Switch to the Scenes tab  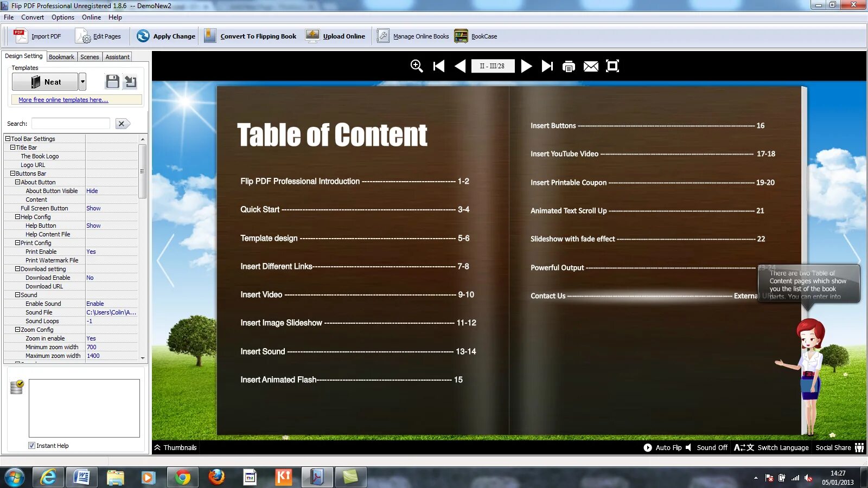tap(89, 56)
